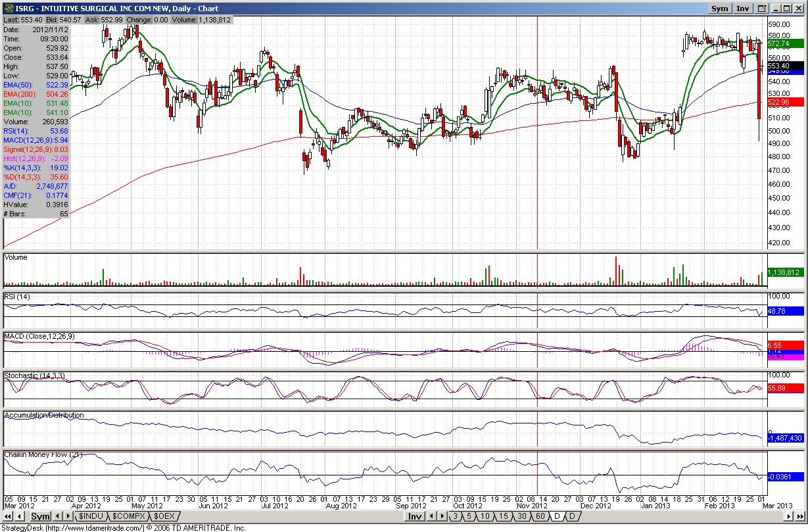
Task: Click the StrategyDesk copyright status text
Action: coord(123,527)
